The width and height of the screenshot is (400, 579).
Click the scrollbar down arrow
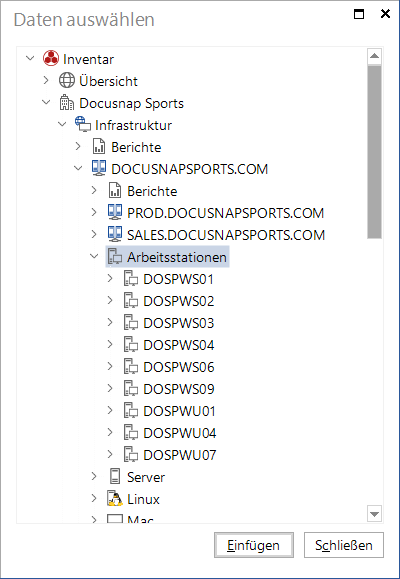[375, 514]
